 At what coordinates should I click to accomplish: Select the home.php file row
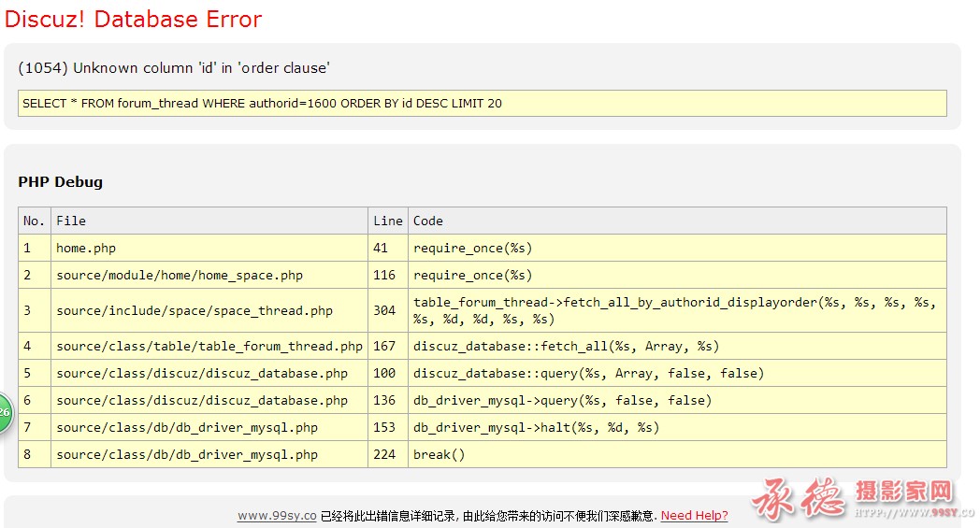click(482, 248)
